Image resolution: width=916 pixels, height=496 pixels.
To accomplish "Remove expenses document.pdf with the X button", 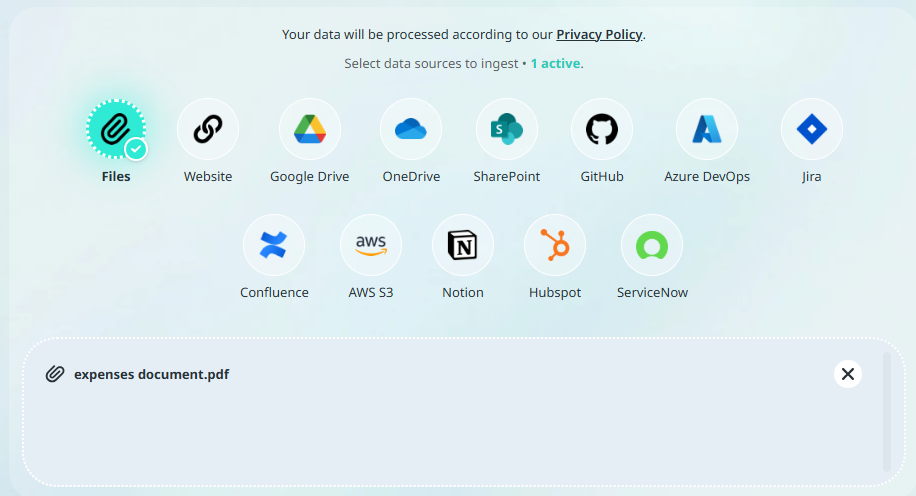I will click(848, 374).
